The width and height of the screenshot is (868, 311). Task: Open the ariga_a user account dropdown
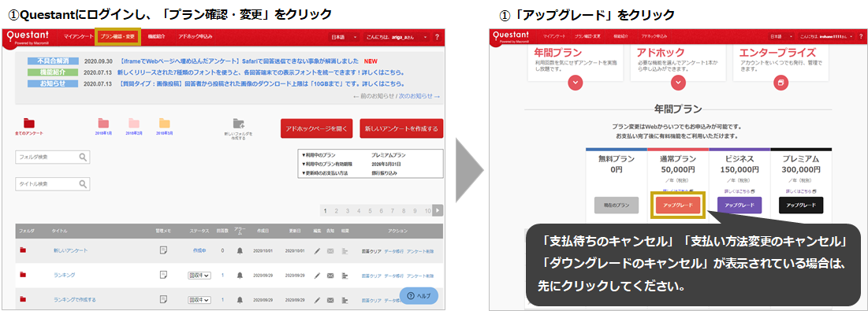(397, 37)
